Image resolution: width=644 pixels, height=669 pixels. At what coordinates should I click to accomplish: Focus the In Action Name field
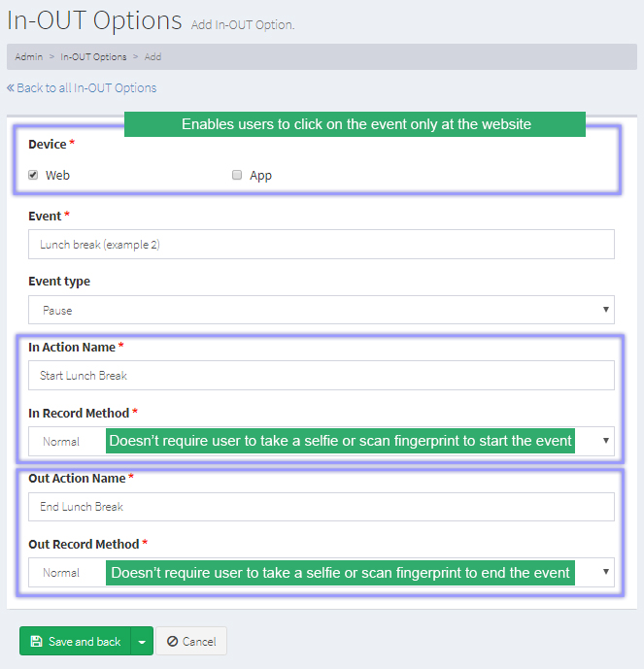(321, 376)
